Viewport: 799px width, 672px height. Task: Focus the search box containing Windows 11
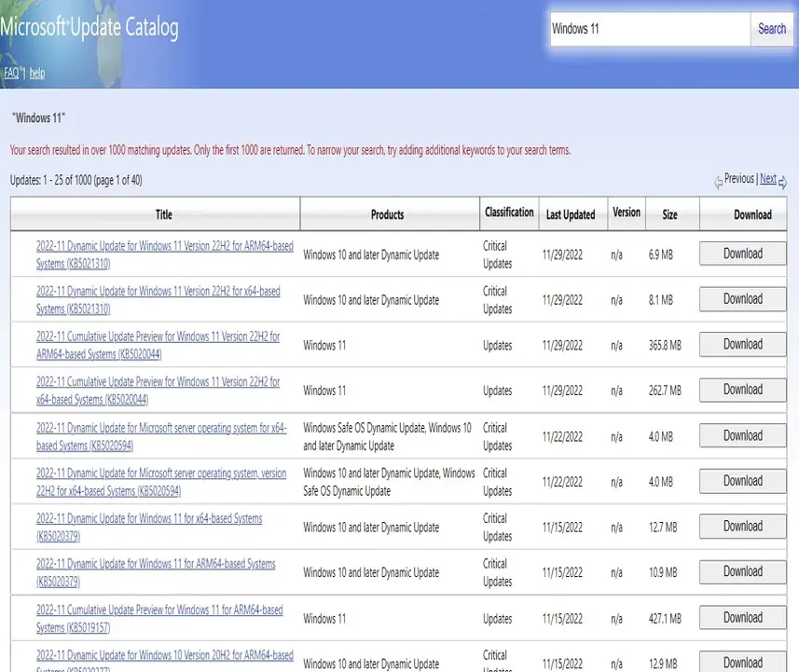click(x=650, y=29)
